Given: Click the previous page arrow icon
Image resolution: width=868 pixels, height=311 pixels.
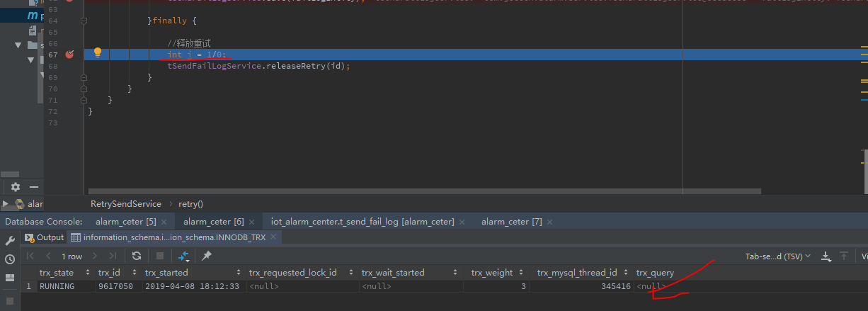Looking at the screenshot, I should tap(48, 256).
